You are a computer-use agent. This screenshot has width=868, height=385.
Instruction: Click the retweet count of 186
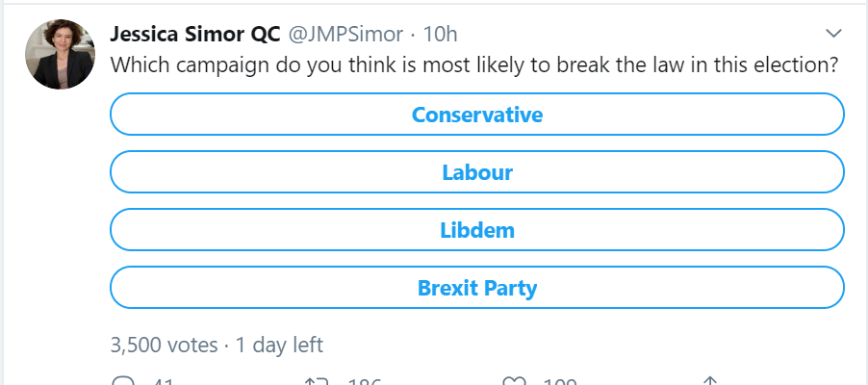point(363,382)
